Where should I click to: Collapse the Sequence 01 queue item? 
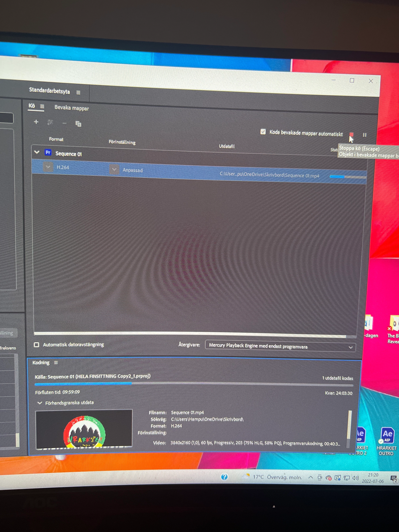pos(37,152)
